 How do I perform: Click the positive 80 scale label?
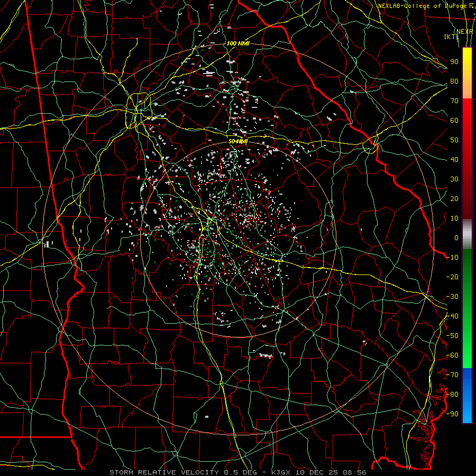pos(454,81)
